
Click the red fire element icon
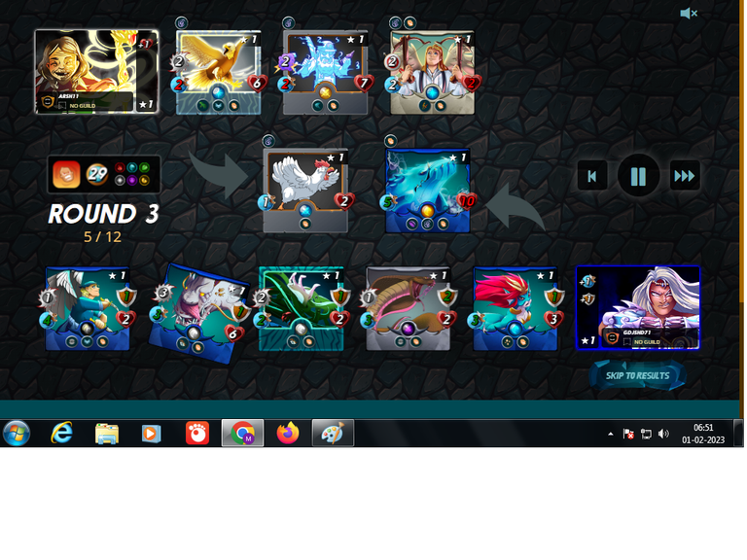[120, 167]
